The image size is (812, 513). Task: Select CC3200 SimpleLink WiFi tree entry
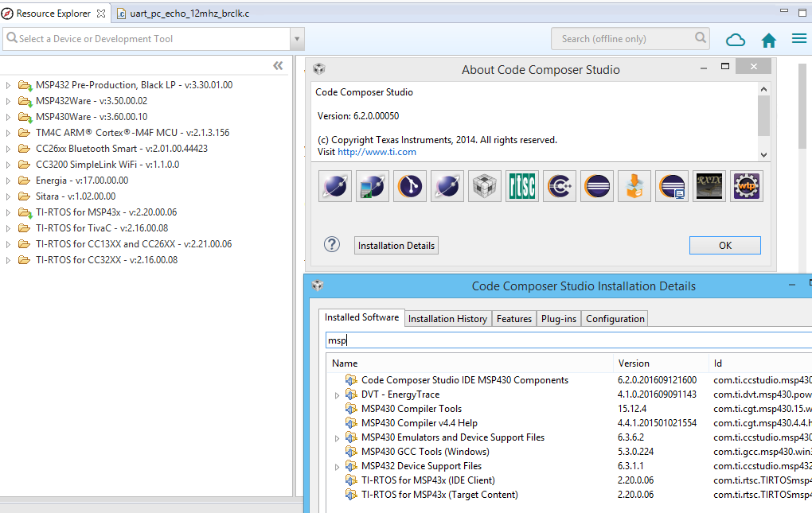click(107, 165)
